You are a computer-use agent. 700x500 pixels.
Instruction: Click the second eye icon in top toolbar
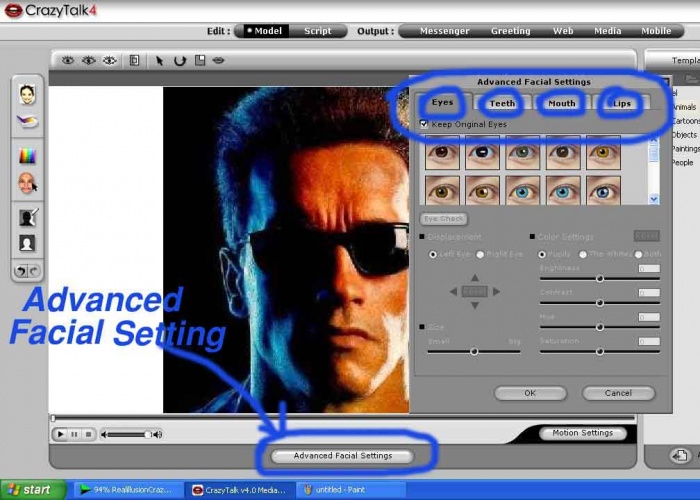(x=89, y=60)
